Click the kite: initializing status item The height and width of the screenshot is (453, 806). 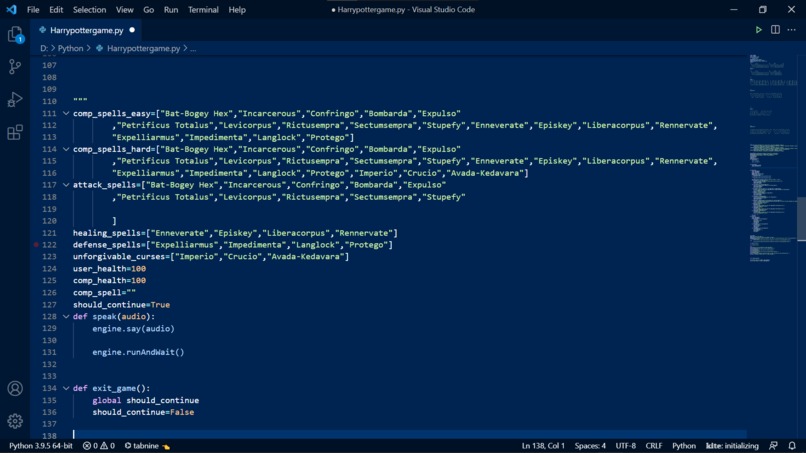point(732,446)
